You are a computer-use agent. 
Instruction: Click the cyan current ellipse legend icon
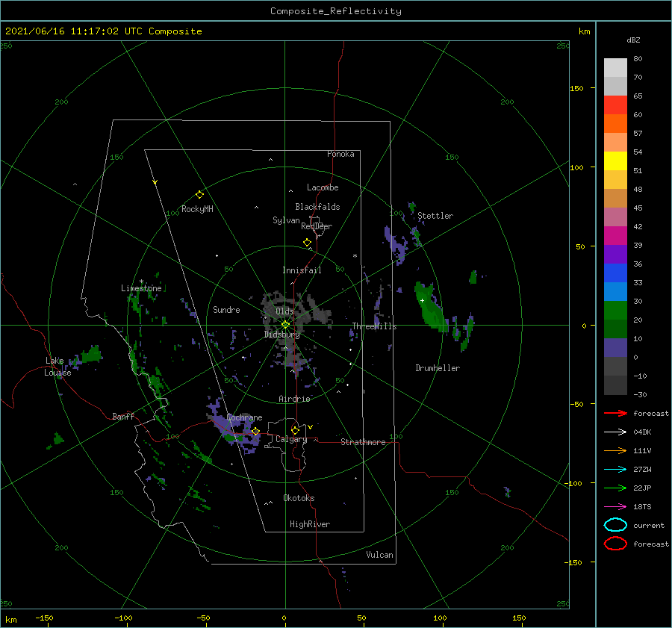click(615, 525)
